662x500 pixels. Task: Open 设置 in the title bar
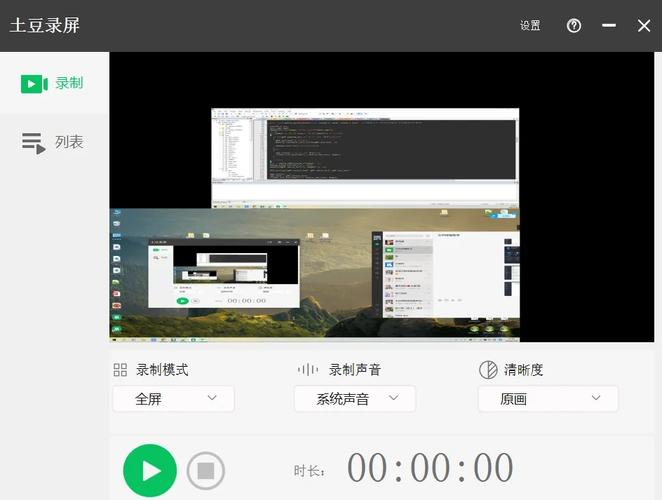coord(530,26)
